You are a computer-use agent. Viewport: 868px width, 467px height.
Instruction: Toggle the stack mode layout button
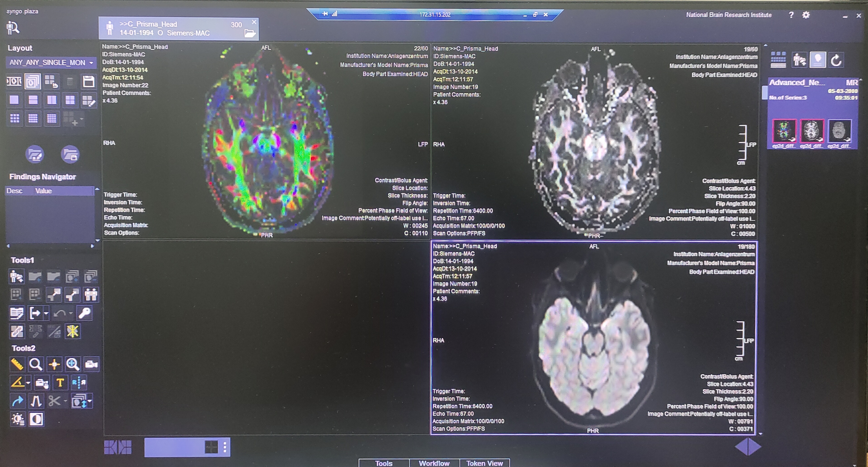tap(33, 82)
